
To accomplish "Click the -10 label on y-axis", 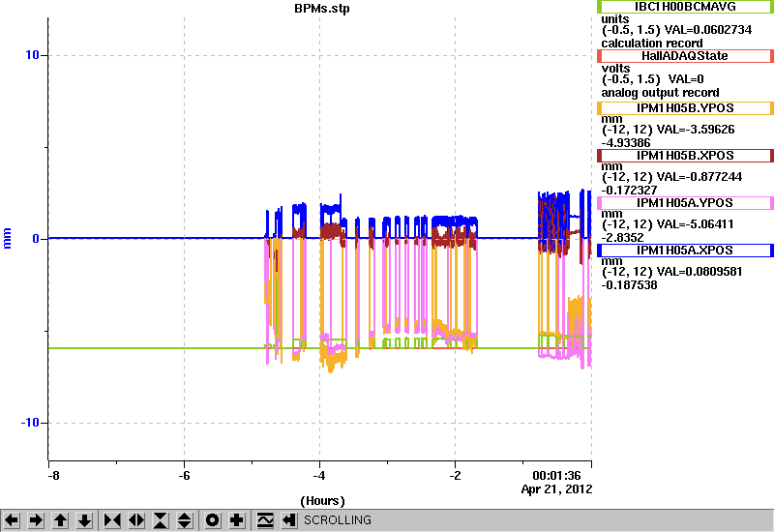I will 30,423.
